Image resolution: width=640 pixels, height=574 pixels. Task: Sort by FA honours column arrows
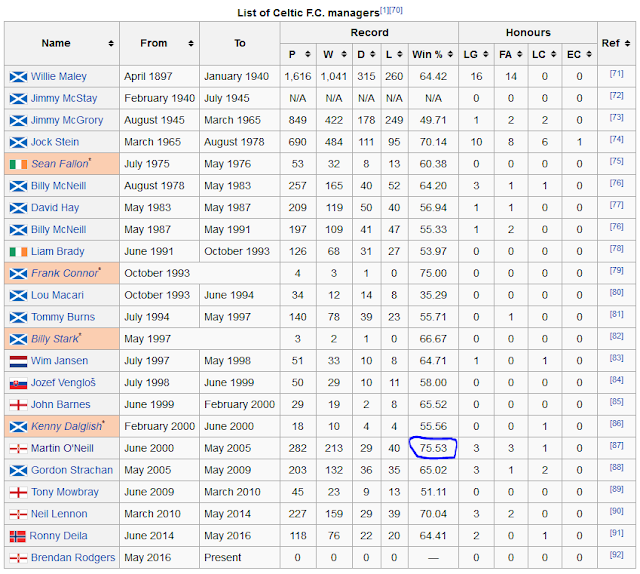click(x=520, y=54)
